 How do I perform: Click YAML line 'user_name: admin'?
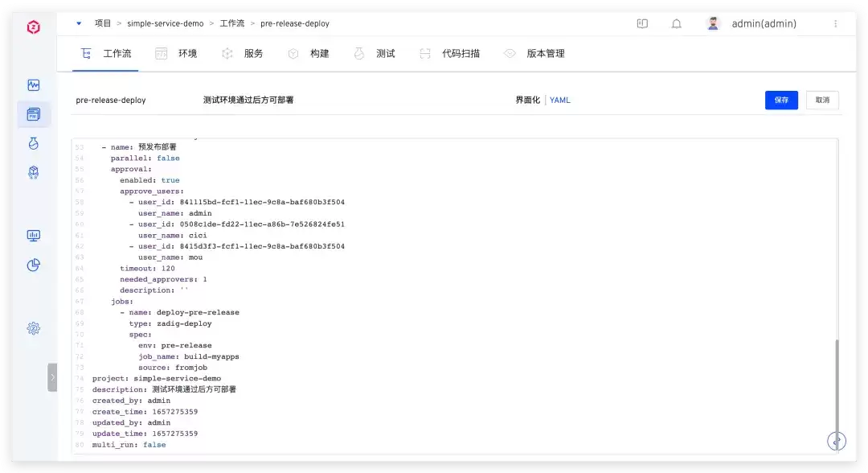point(175,213)
